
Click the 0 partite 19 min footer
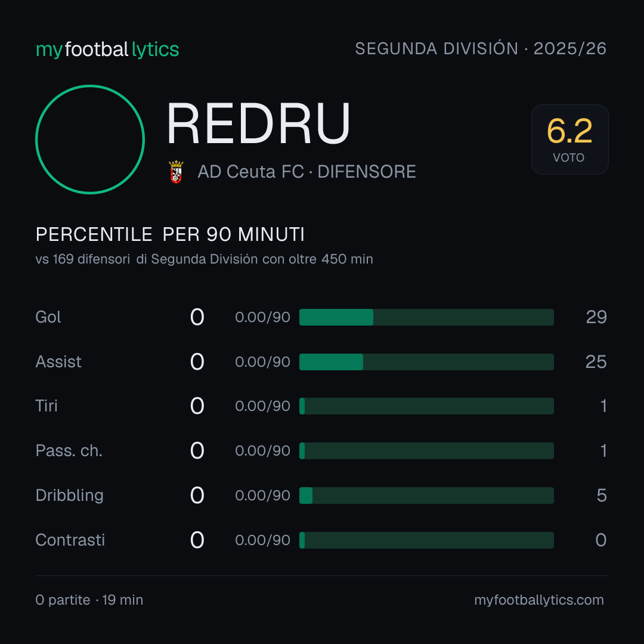(89, 600)
